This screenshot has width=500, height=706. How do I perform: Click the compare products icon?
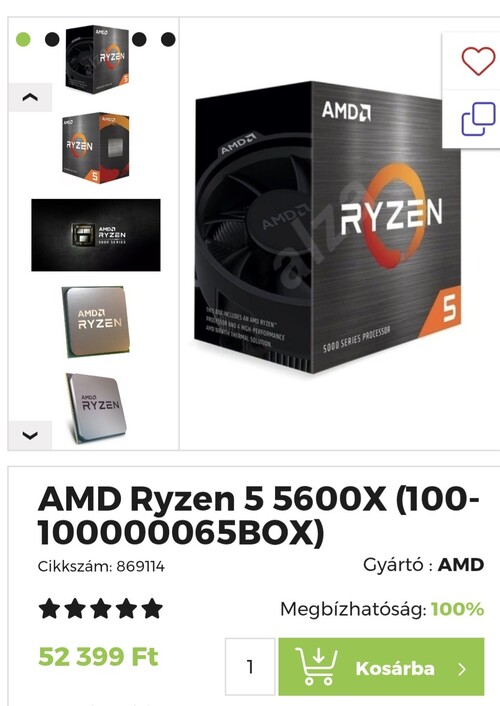point(478,119)
